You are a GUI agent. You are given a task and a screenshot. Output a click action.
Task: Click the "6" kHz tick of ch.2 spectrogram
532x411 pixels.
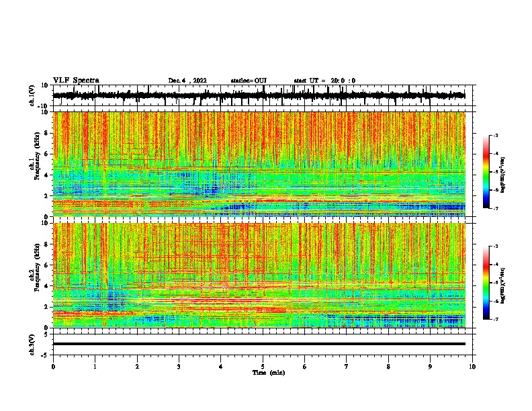(47, 265)
